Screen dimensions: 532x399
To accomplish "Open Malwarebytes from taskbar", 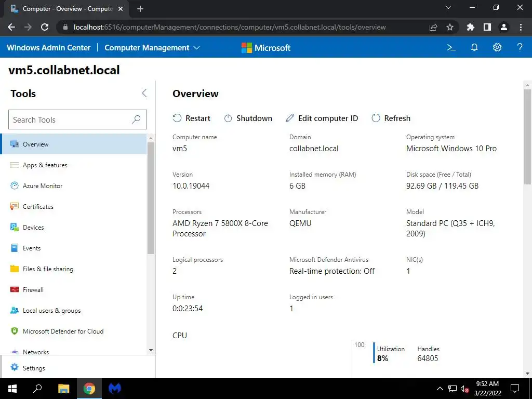I will [x=115, y=389].
